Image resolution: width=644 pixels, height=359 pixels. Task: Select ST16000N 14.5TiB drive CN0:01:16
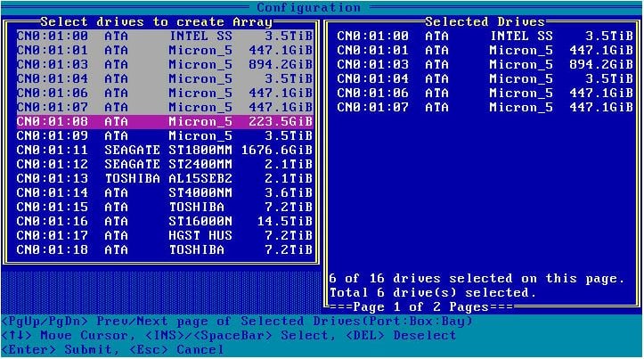tap(165, 222)
